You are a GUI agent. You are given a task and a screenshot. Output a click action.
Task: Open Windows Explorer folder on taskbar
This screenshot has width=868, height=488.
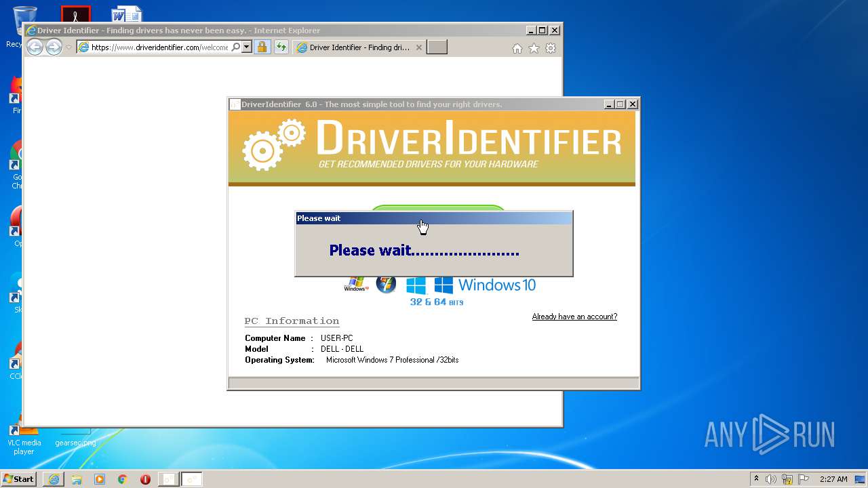pyautogui.click(x=77, y=479)
